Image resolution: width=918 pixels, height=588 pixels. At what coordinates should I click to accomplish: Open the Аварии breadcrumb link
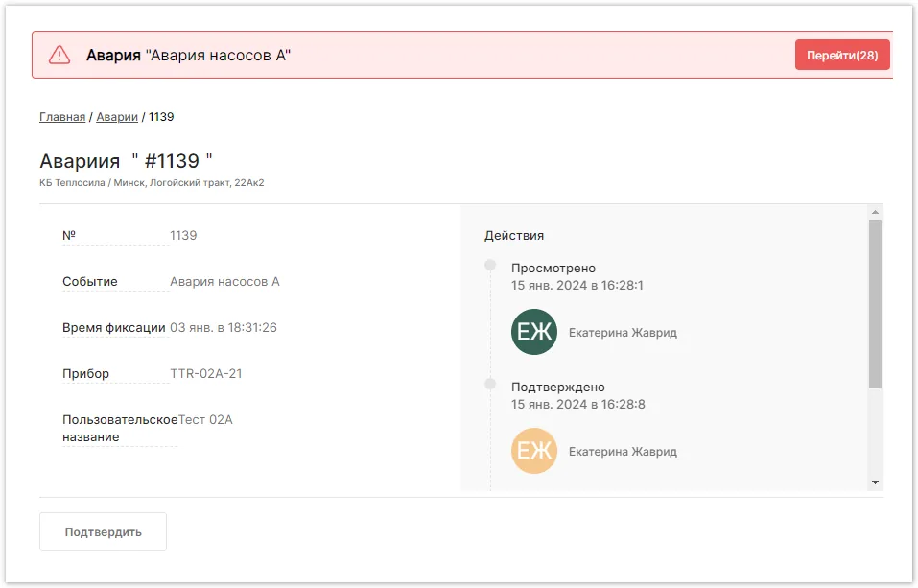coord(117,117)
